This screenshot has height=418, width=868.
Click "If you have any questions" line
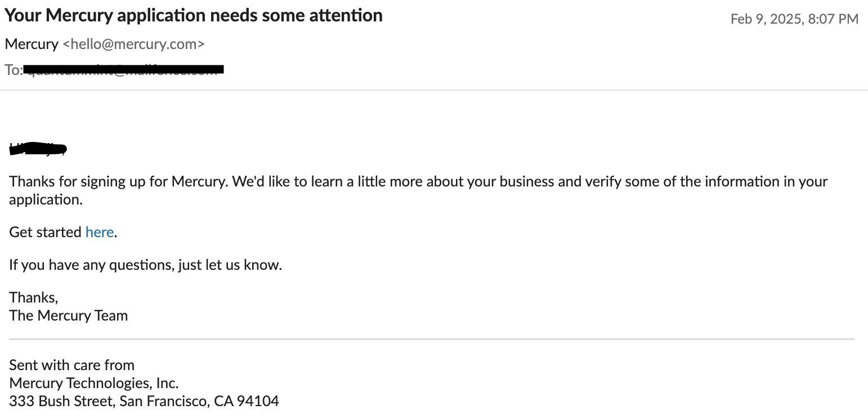pyautogui.click(x=146, y=265)
